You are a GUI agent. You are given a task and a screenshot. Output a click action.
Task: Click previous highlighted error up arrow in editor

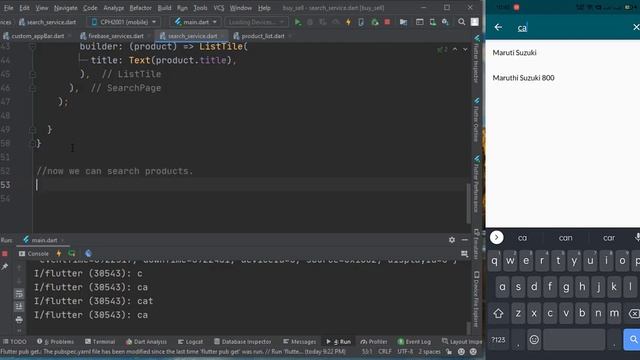tap(455, 49)
